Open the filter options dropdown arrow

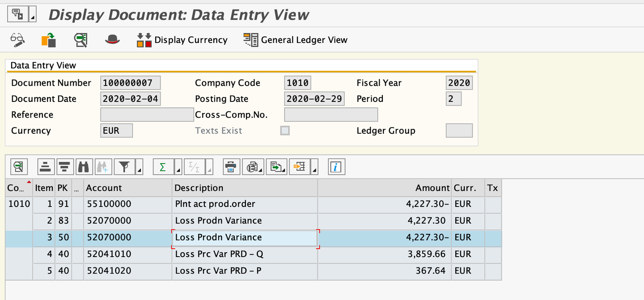coord(140,169)
